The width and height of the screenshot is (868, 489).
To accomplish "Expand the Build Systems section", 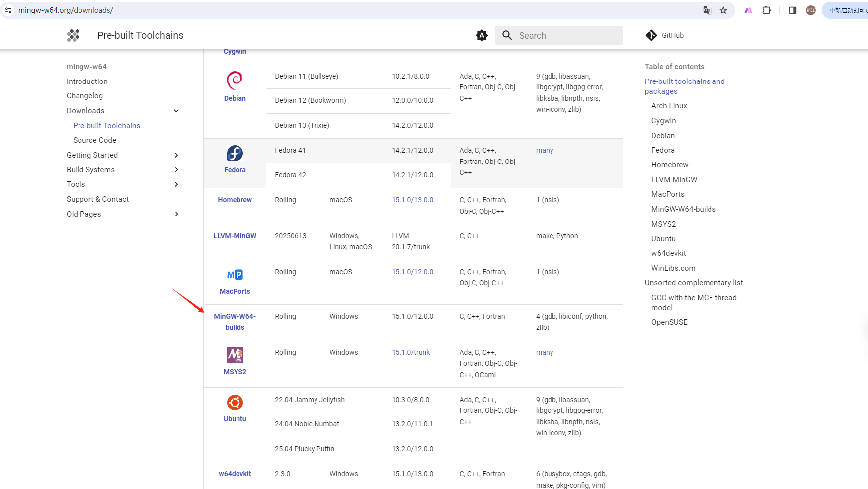I will coord(176,170).
